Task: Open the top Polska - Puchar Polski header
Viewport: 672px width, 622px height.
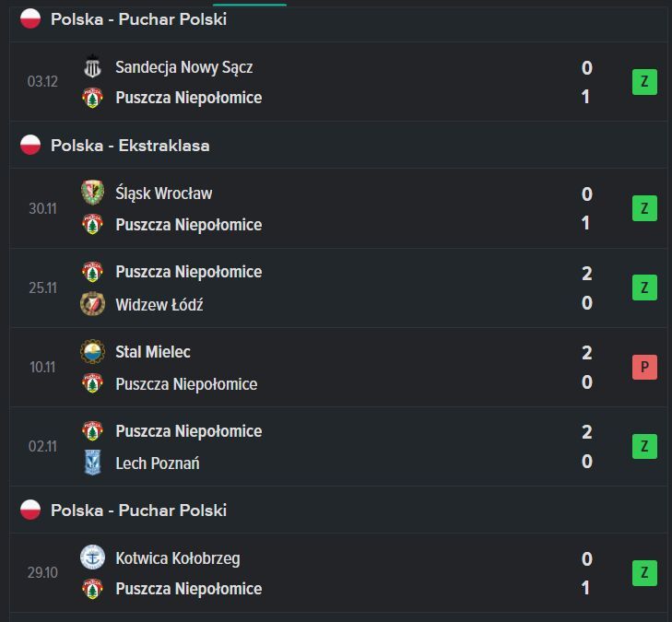Action: tap(138, 19)
